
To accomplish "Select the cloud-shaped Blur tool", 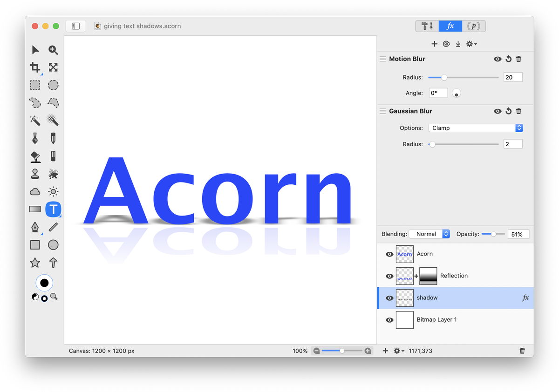I will [x=35, y=191].
